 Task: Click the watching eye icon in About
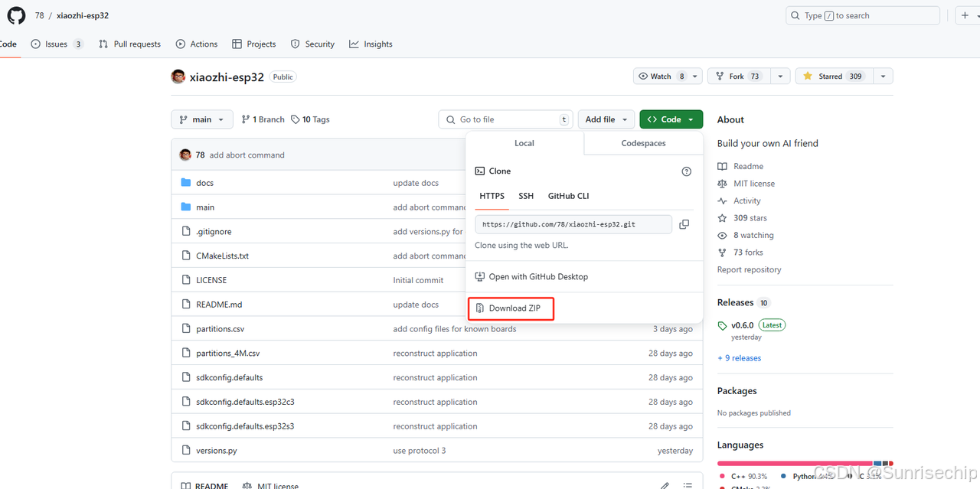click(722, 235)
